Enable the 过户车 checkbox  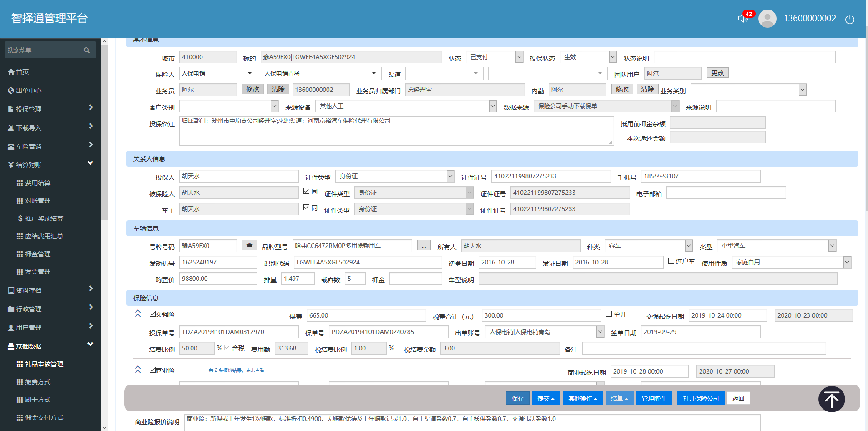tap(671, 261)
